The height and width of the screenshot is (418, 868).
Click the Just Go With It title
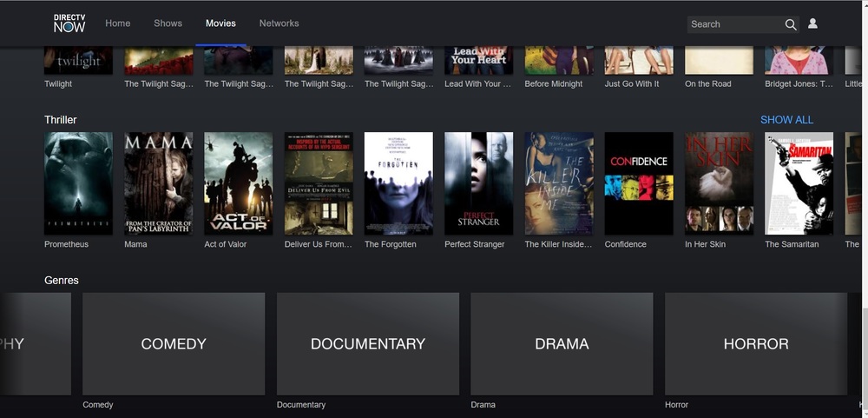[x=632, y=83]
